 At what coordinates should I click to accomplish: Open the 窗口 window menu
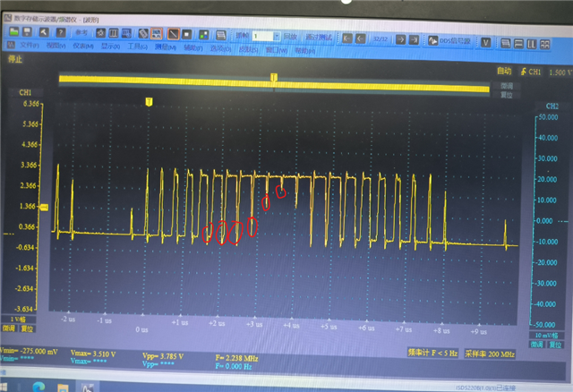277,50
